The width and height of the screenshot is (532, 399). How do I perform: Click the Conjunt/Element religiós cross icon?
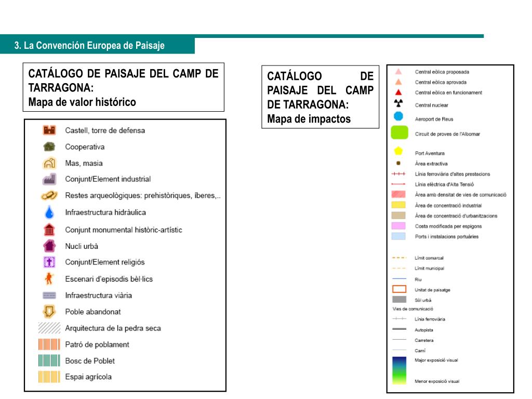pos(49,262)
